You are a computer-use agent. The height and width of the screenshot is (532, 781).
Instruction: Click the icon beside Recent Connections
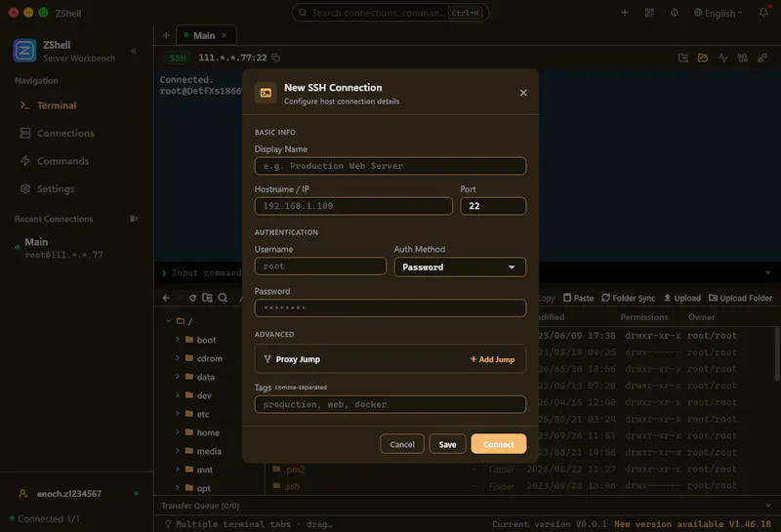pos(134,219)
